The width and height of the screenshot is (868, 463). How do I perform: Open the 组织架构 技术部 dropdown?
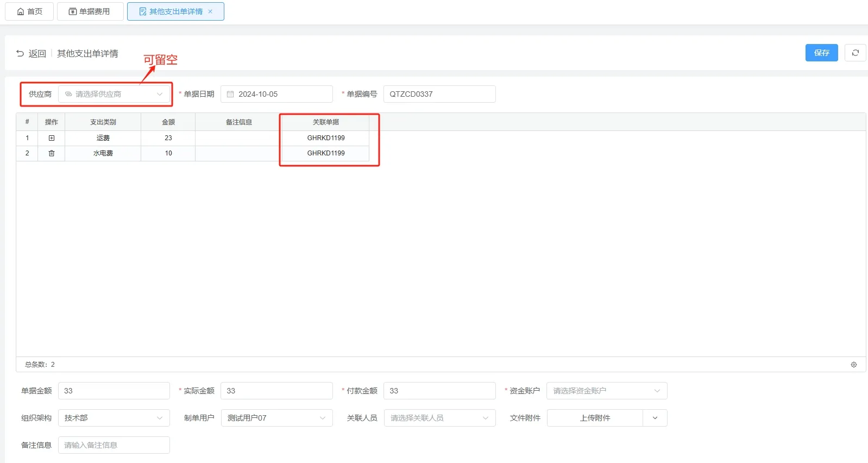coord(114,418)
